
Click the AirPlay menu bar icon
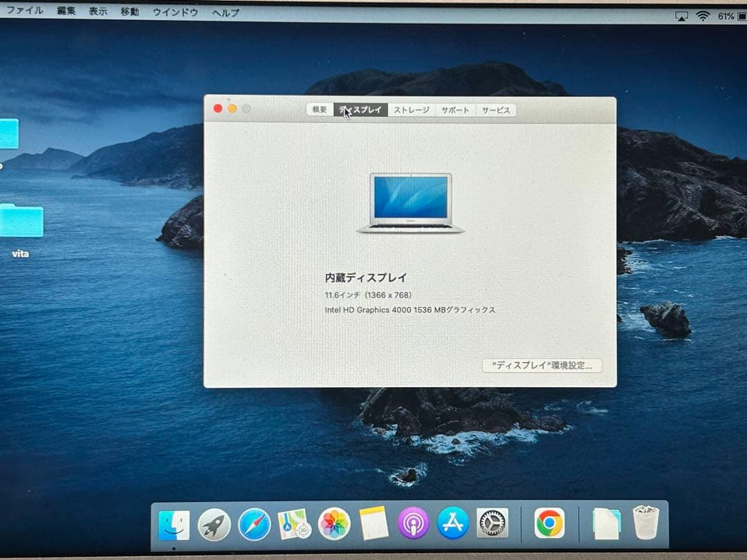point(681,17)
